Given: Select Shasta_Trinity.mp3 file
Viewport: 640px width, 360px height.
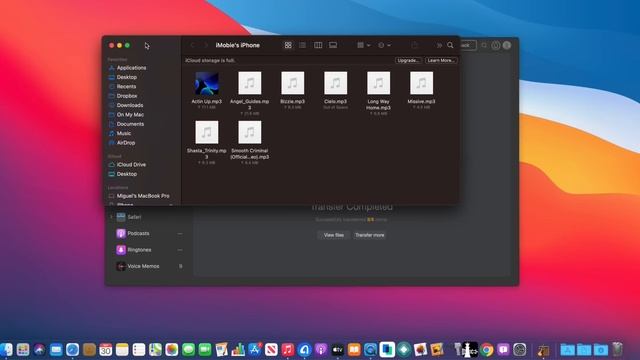Looking at the screenshot, I should pyautogui.click(x=207, y=132).
